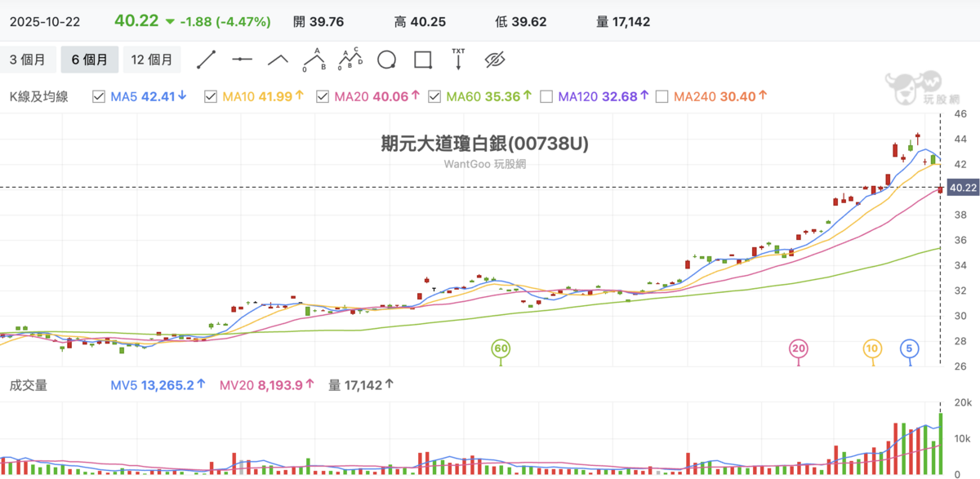Click the yellow 10 moving average marker

pyautogui.click(x=872, y=348)
